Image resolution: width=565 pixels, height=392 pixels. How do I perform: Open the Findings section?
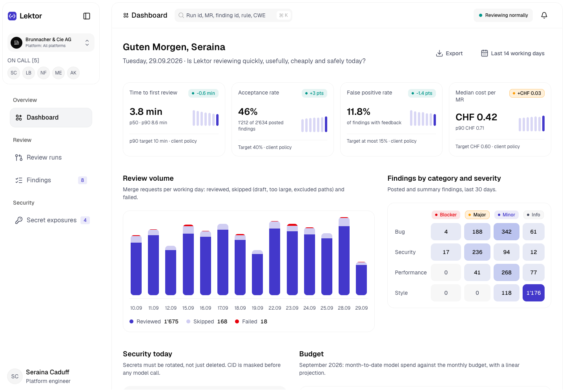coord(51,180)
